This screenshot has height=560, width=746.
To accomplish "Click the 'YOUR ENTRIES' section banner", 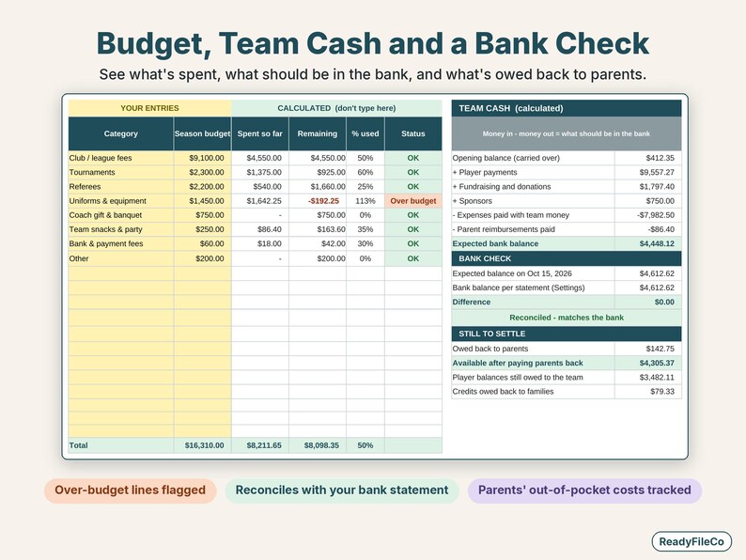I will (x=150, y=108).
